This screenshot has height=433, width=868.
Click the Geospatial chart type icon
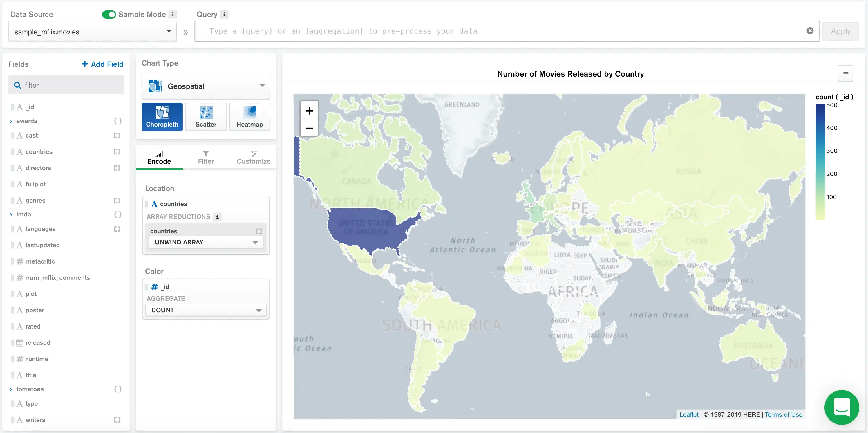[x=155, y=86]
